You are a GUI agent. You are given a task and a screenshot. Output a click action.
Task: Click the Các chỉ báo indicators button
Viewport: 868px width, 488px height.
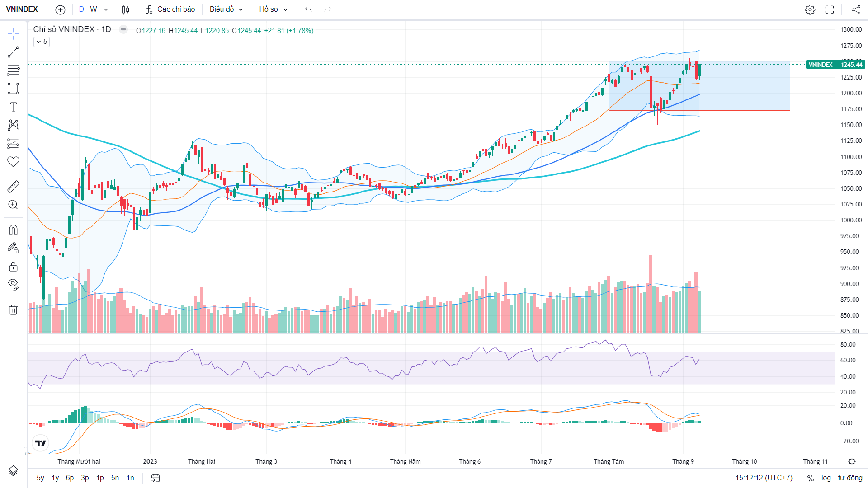[171, 9]
